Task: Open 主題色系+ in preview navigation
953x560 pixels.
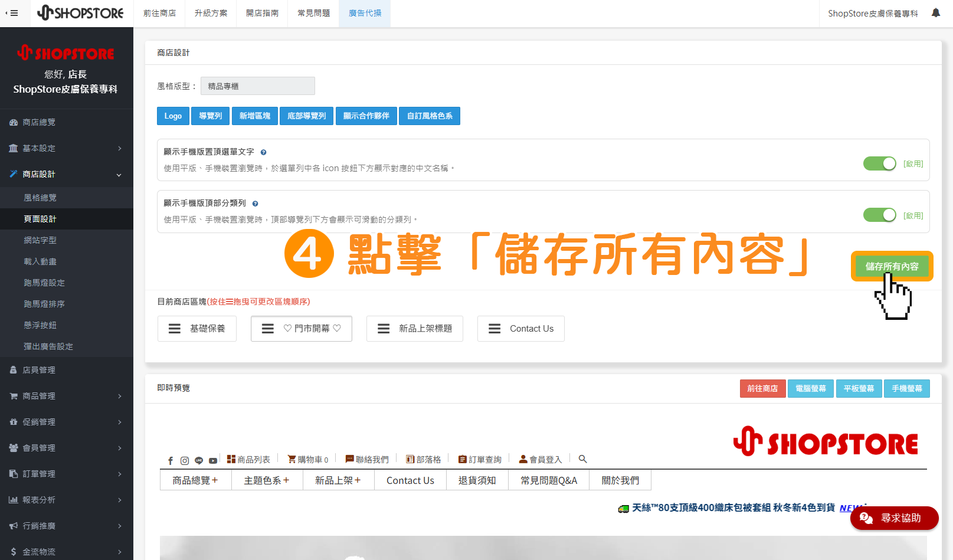Action: pos(267,480)
